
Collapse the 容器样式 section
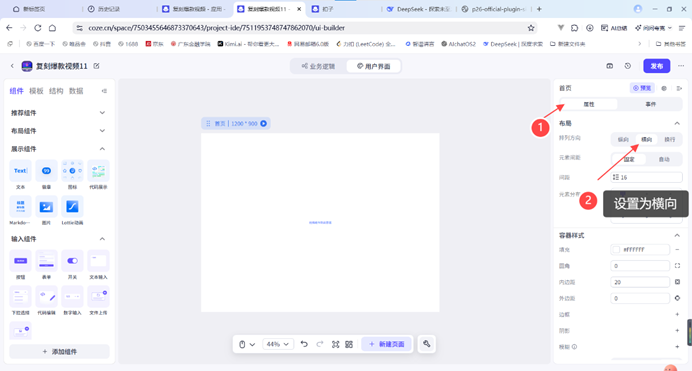pyautogui.click(x=677, y=236)
